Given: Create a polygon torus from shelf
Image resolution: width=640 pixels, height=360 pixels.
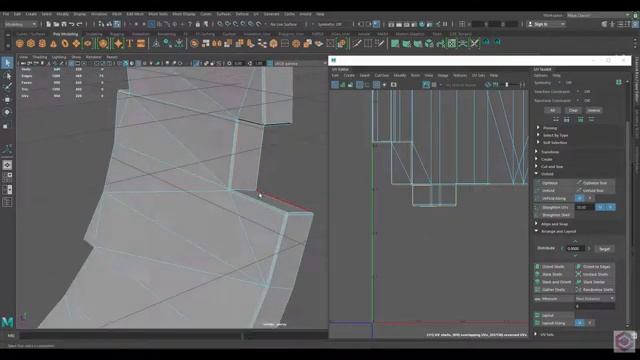Looking at the screenshot, I should click(x=65, y=43).
